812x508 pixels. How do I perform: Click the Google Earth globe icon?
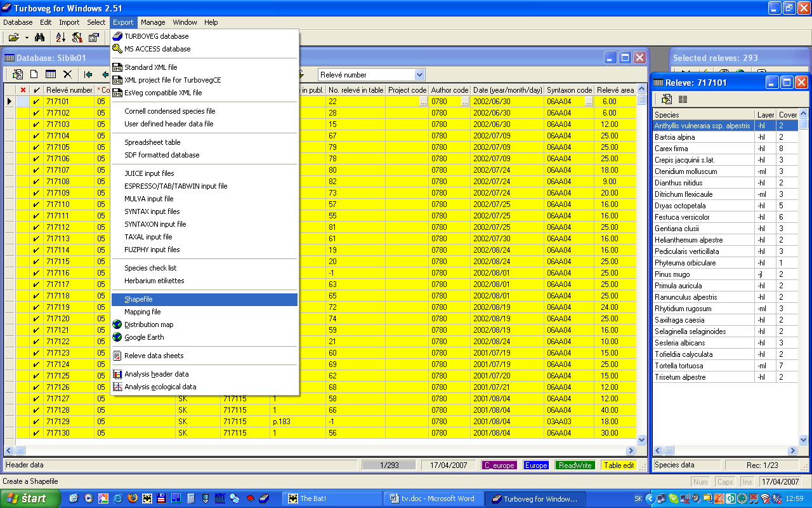coord(117,337)
